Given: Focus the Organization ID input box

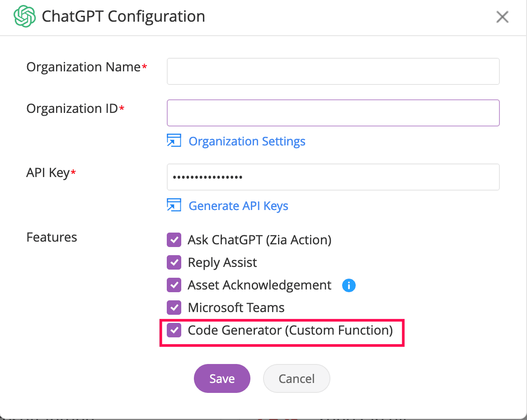Looking at the screenshot, I should point(333,113).
